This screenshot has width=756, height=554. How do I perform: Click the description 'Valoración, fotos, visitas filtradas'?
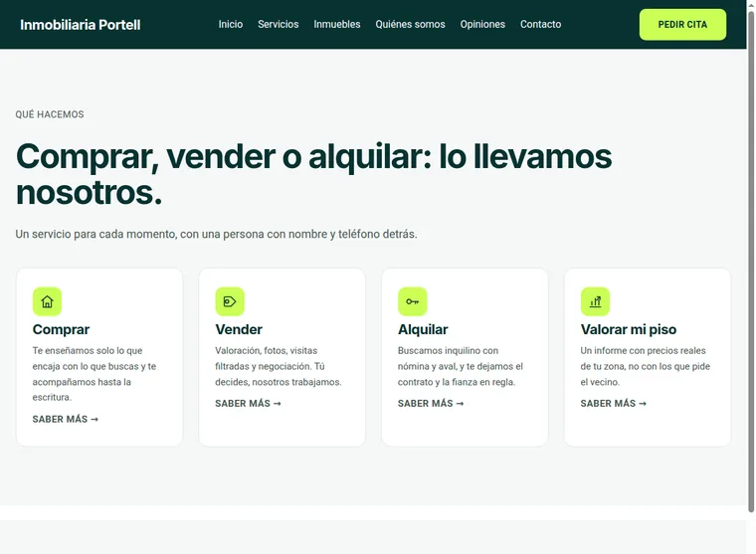(x=279, y=366)
